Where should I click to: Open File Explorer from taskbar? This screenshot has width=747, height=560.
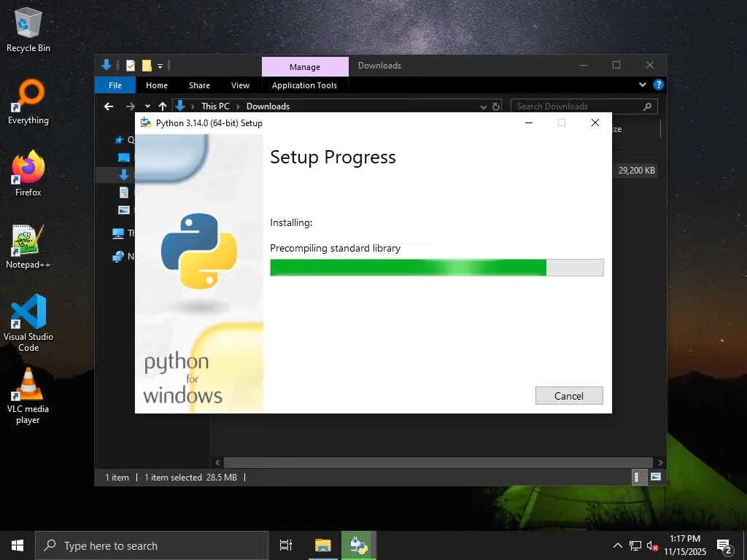pyautogui.click(x=322, y=545)
